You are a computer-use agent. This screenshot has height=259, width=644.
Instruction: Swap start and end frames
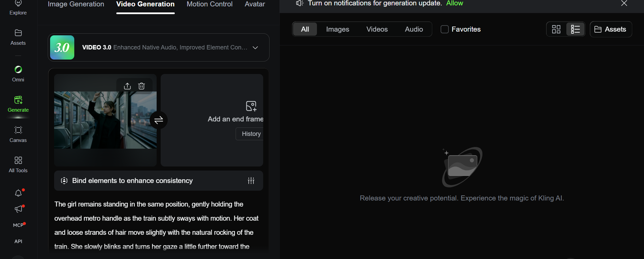click(x=159, y=120)
